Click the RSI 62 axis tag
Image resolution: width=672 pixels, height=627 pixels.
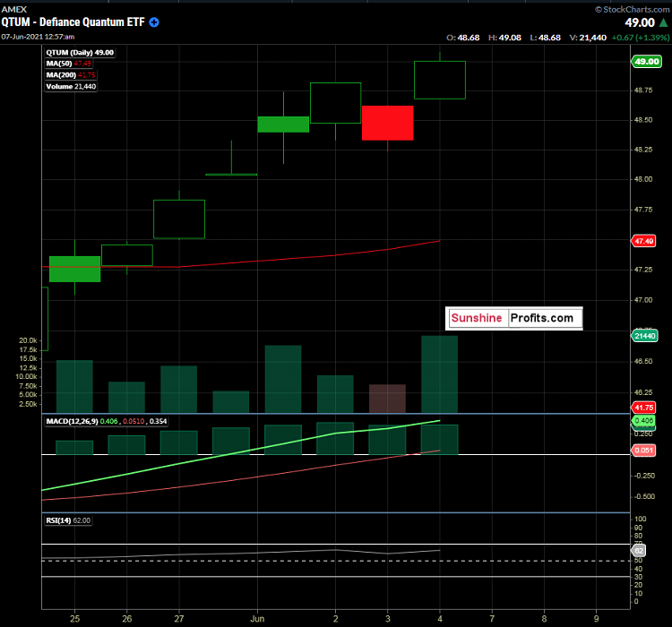coord(639,551)
